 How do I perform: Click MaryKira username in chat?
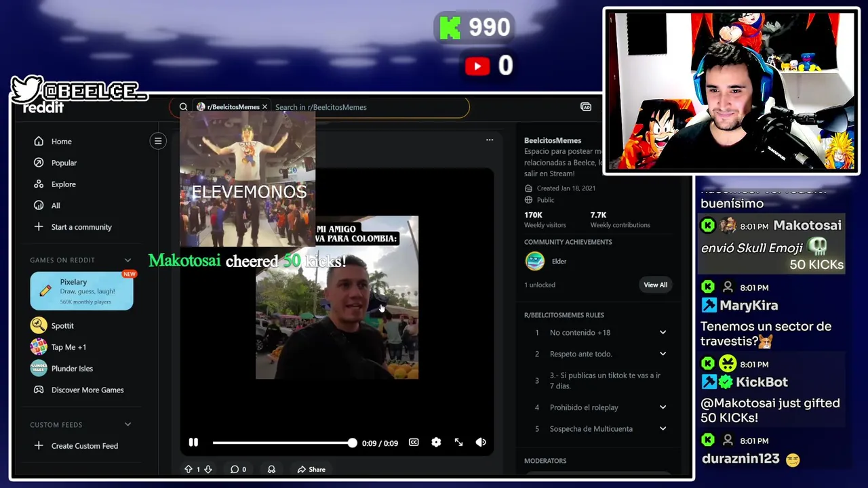[x=749, y=306]
